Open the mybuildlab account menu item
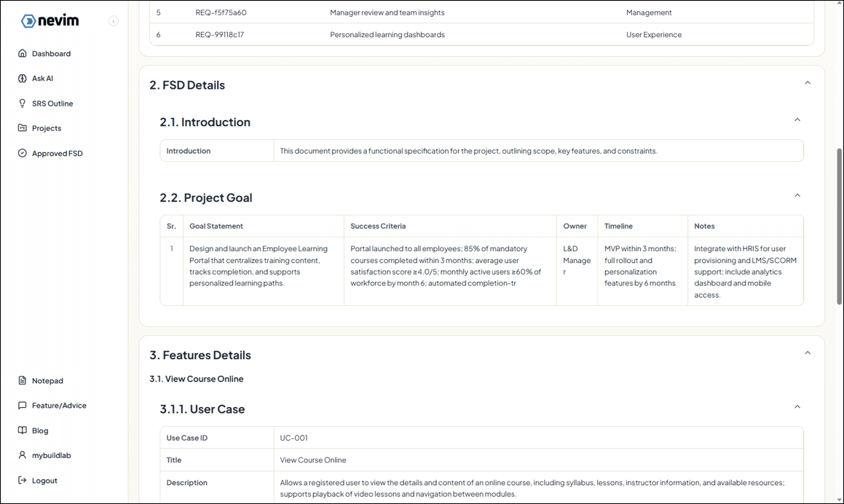 click(x=24, y=455)
